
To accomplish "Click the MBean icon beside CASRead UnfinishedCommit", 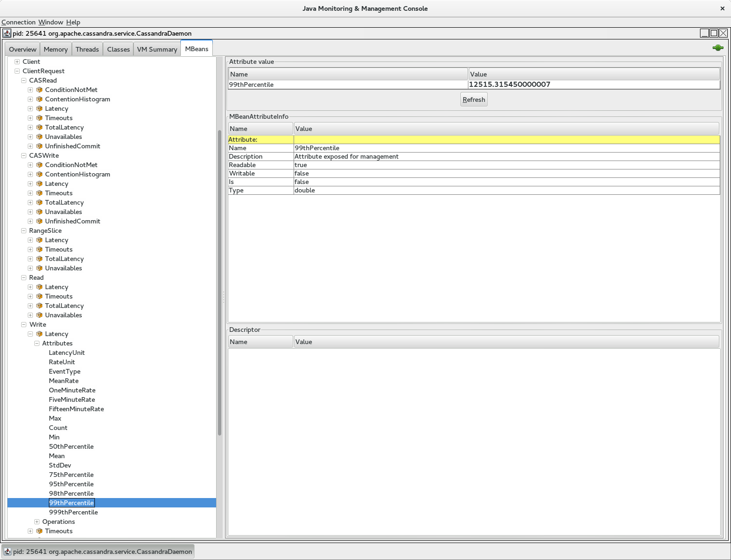I will tap(39, 146).
